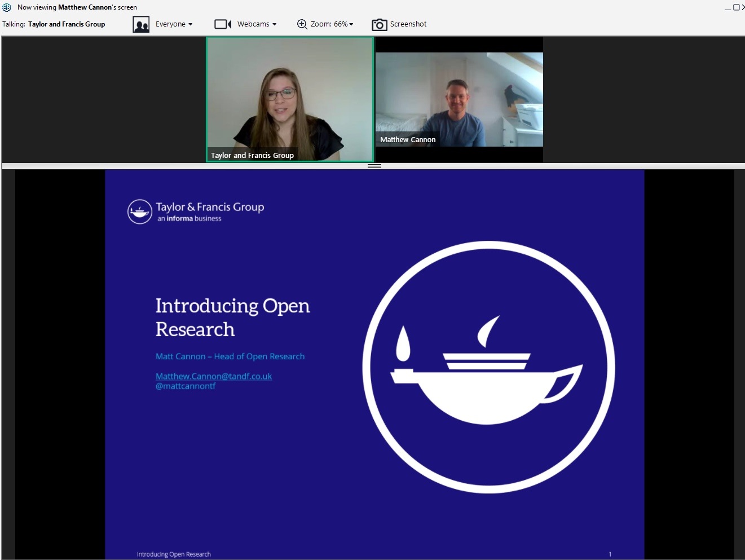This screenshot has width=745, height=560.
Task: Click the "Talking: Taylor and Francis Group" status text
Action: click(x=54, y=24)
